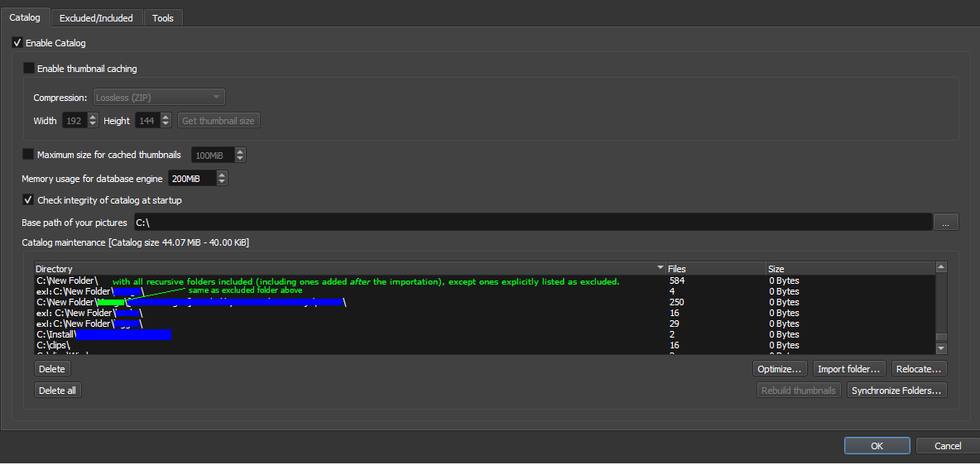Select the exl: row with 29 files
980x465 pixels.
(x=484, y=324)
